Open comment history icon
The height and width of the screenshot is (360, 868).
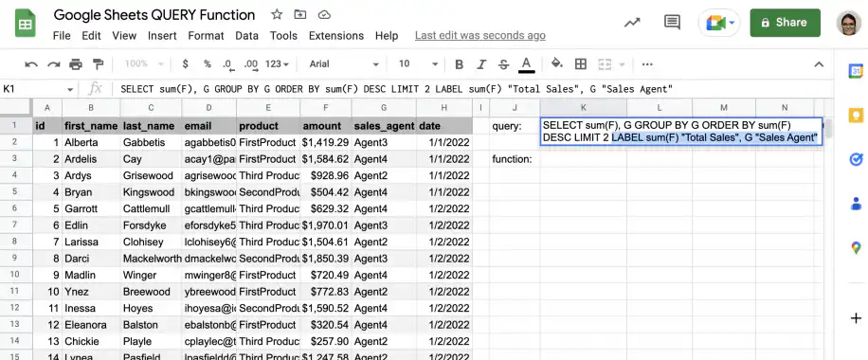coord(672,23)
